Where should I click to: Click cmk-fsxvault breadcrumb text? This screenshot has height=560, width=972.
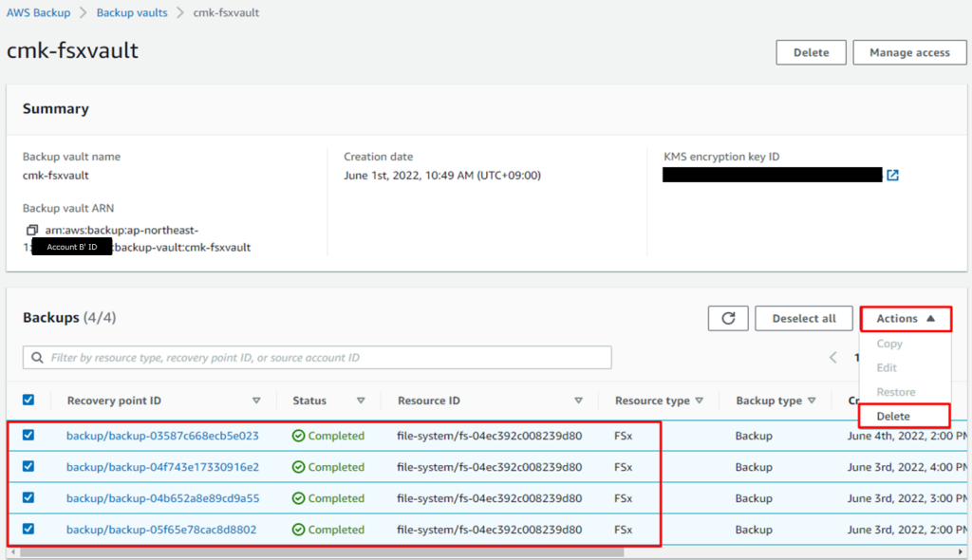[226, 12]
